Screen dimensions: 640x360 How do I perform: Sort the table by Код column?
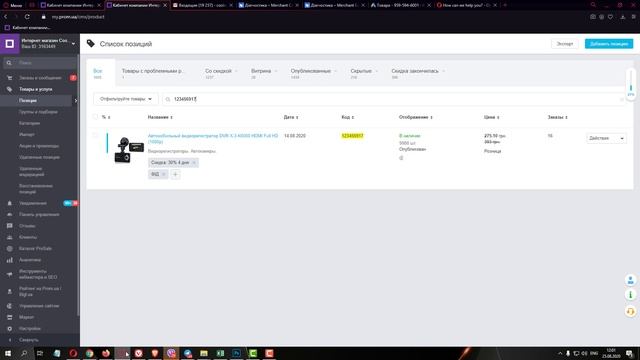tap(348, 117)
